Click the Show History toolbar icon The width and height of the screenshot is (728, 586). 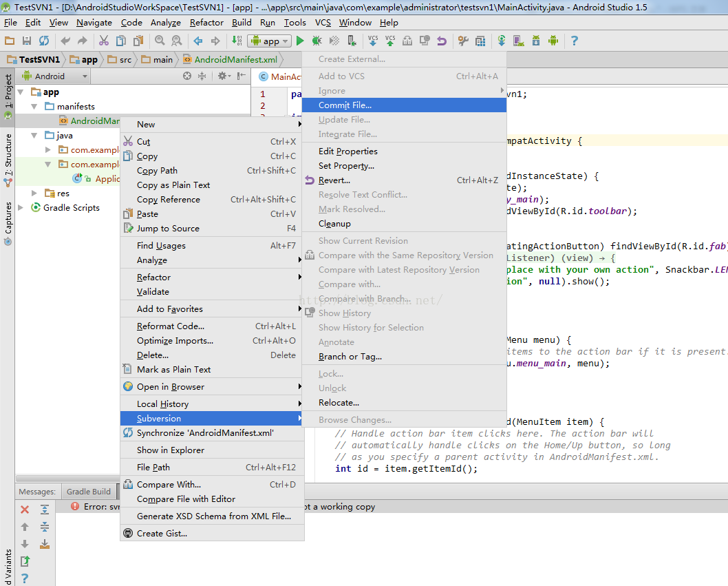point(425,41)
